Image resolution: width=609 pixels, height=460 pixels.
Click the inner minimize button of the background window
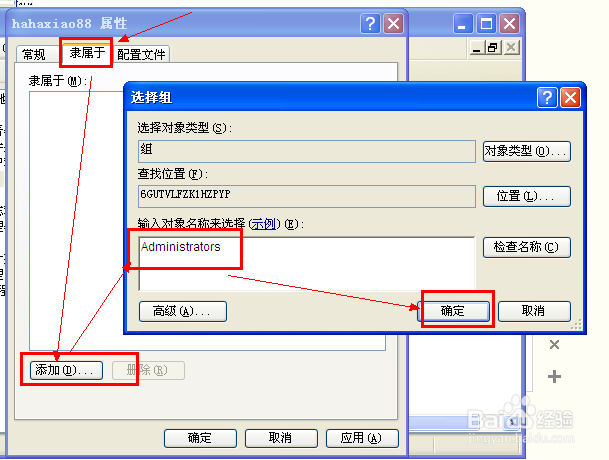click(x=477, y=48)
